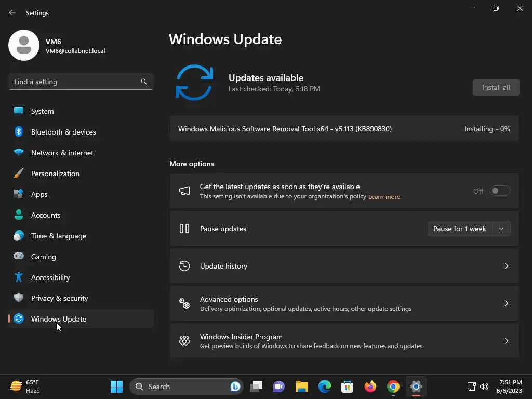Switch to Personalization settings

81,174
